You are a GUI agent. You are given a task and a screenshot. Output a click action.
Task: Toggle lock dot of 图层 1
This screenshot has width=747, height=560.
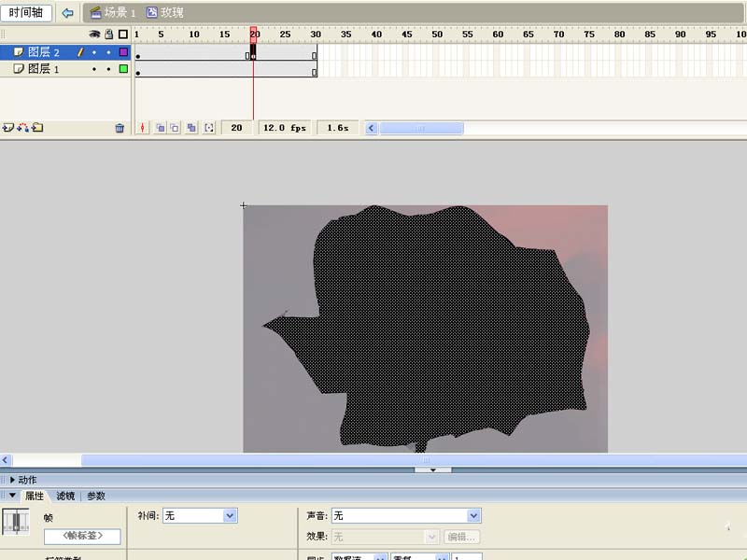(108, 69)
